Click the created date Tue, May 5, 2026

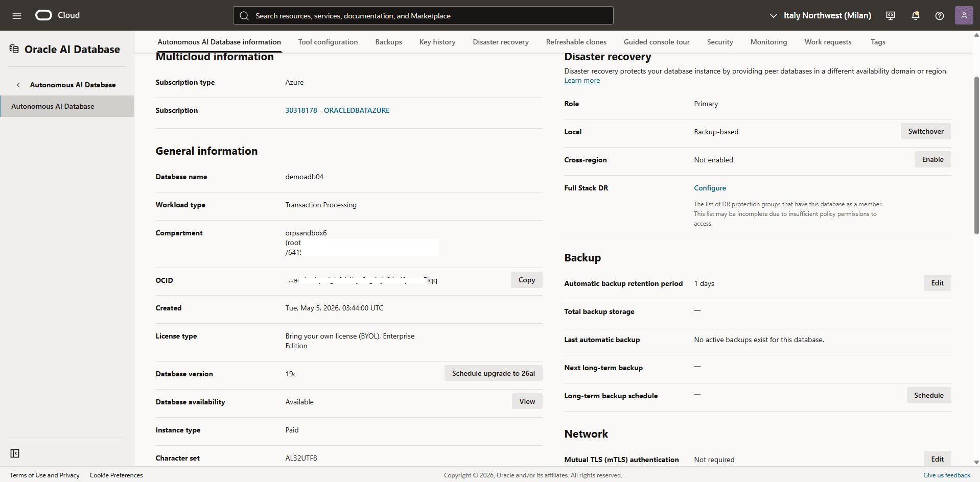pos(334,308)
